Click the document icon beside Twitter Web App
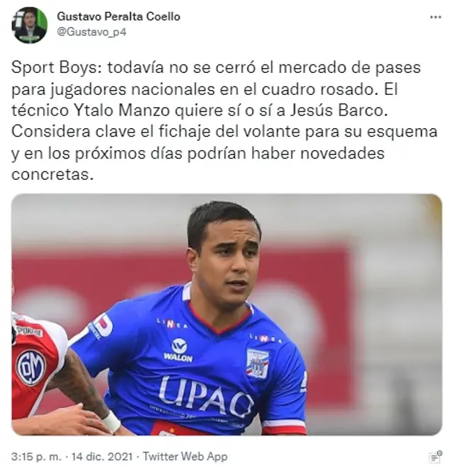 (x=435, y=456)
